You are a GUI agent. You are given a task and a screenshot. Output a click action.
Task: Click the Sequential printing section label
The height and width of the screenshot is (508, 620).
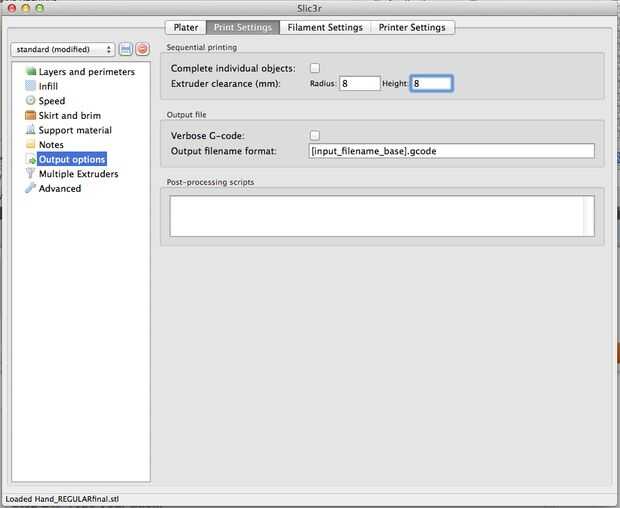tap(202, 47)
